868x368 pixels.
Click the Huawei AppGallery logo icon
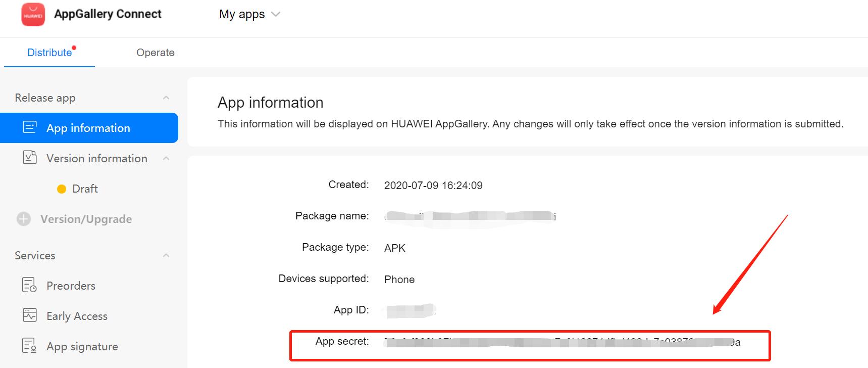[x=33, y=14]
